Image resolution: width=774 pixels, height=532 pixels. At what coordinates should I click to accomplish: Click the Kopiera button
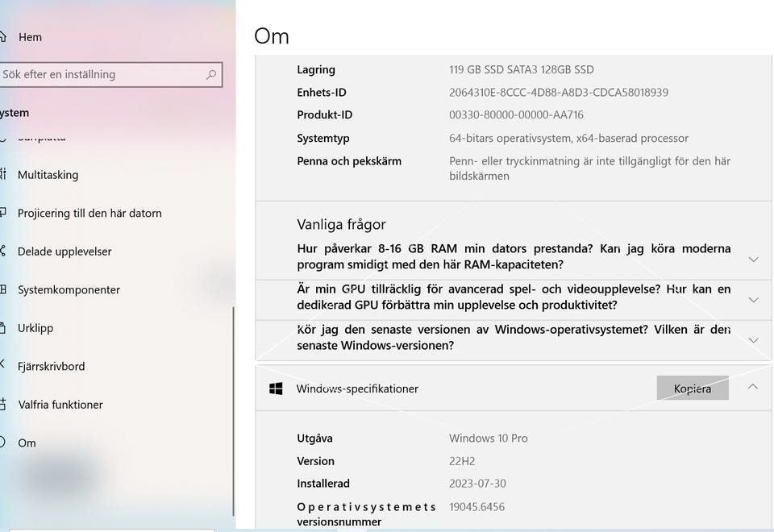tap(693, 389)
